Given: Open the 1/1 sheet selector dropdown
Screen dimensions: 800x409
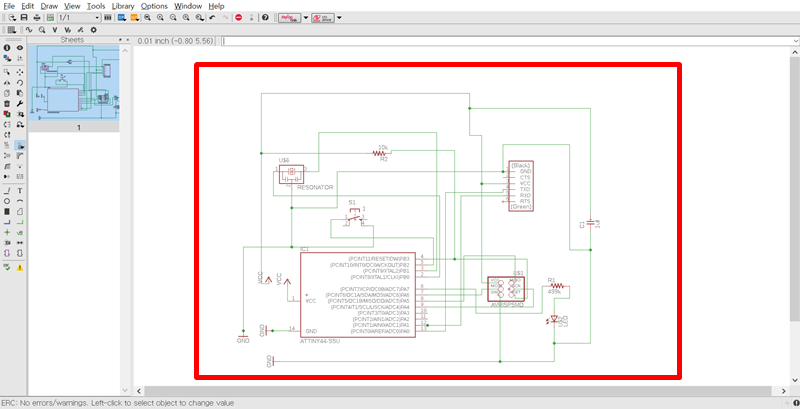Looking at the screenshot, I should pyautogui.click(x=79, y=17).
